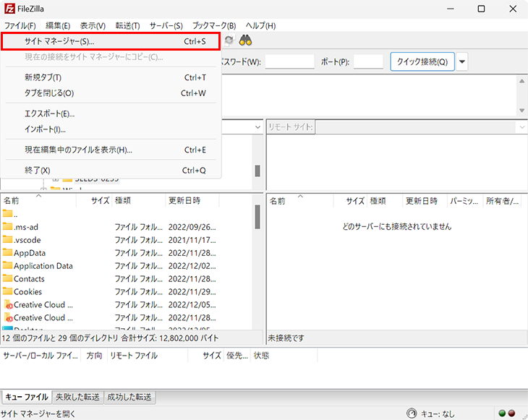The width and height of the screenshot is (528, 420).
Task: Switch to the キュー ファイル tab
Action: tap(27, 397)
